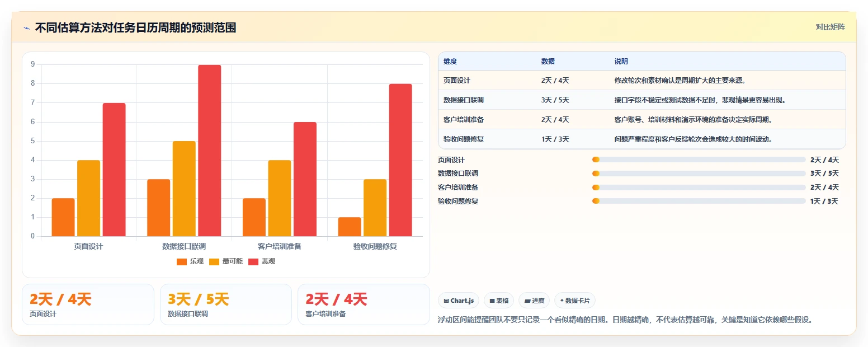Click the 表格 chip

click(x=499, y=301)
